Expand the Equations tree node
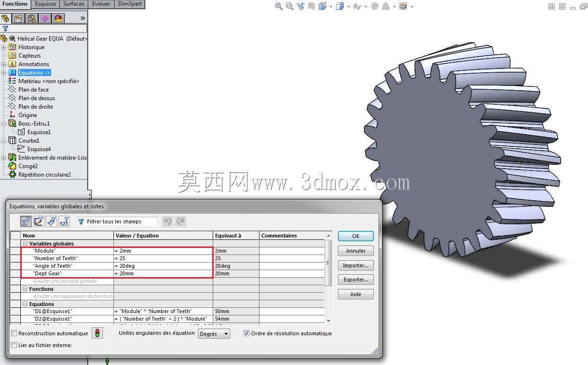Image resolution: width=588 pixels, height=365 pixels. 4,73
